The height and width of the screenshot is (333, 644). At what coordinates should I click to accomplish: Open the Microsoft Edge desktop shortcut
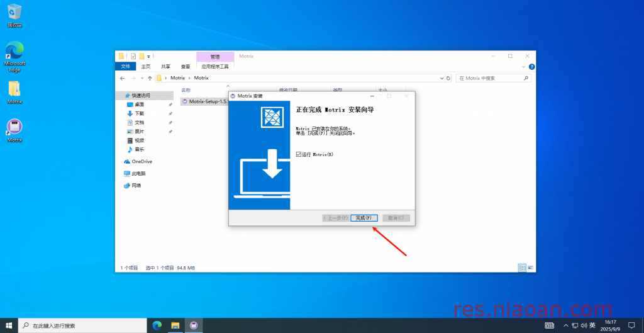(14, 56)
